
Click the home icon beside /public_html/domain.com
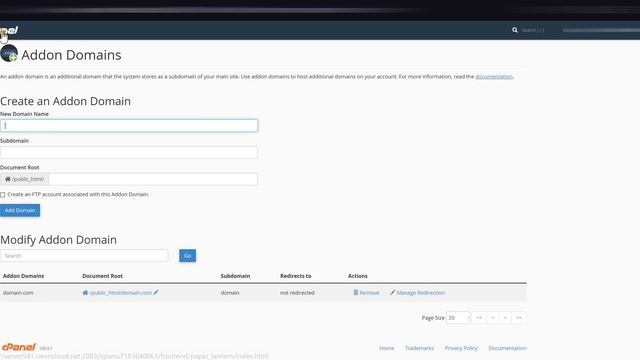click(x=85, y=293)
